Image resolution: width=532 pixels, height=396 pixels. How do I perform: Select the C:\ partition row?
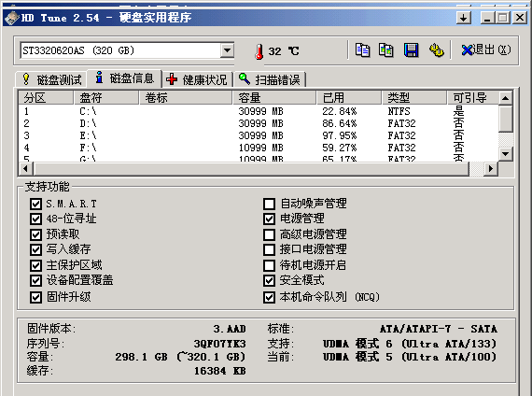click(x=259, y=111)
